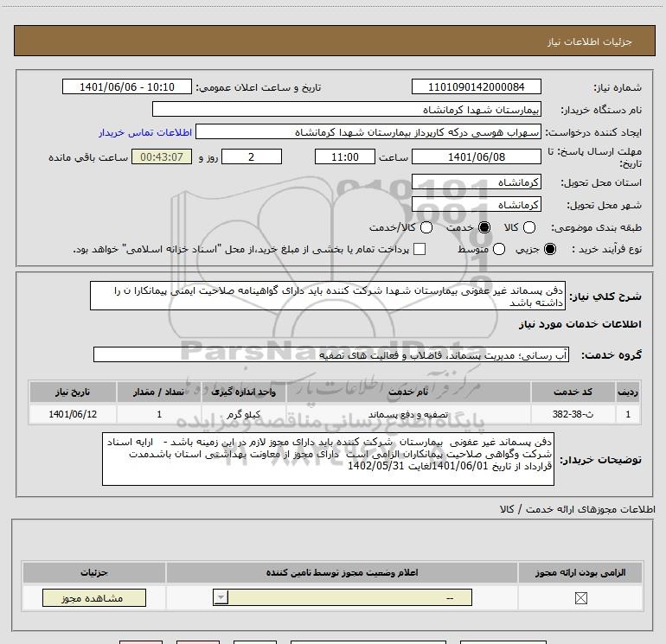Select the کالا radio button
The height and width of the screenshot is (644, 666).
coord(528,227)
